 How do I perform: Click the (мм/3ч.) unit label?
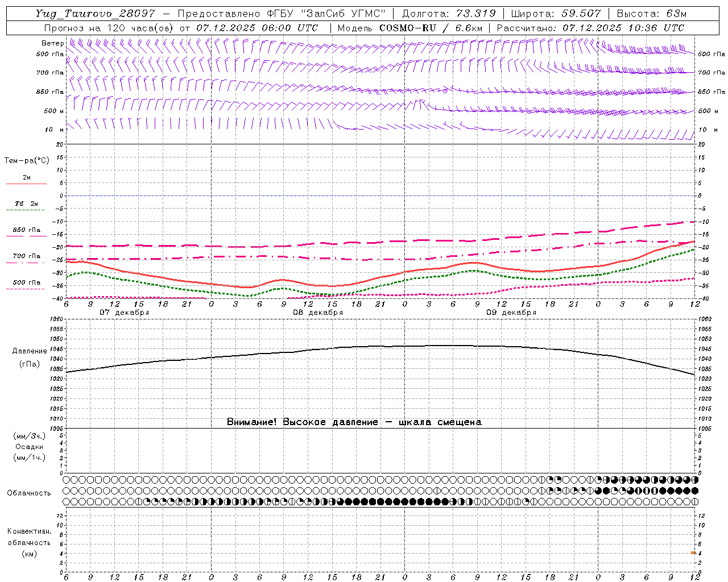coord(30,436)
